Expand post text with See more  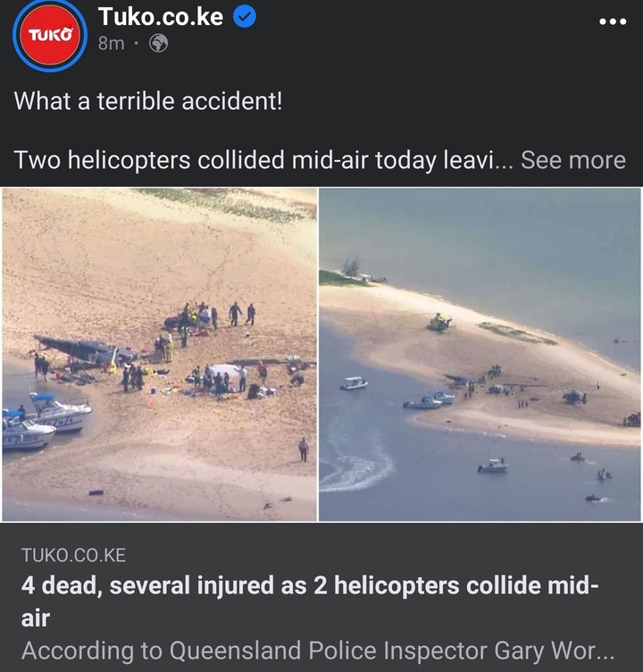573,160
